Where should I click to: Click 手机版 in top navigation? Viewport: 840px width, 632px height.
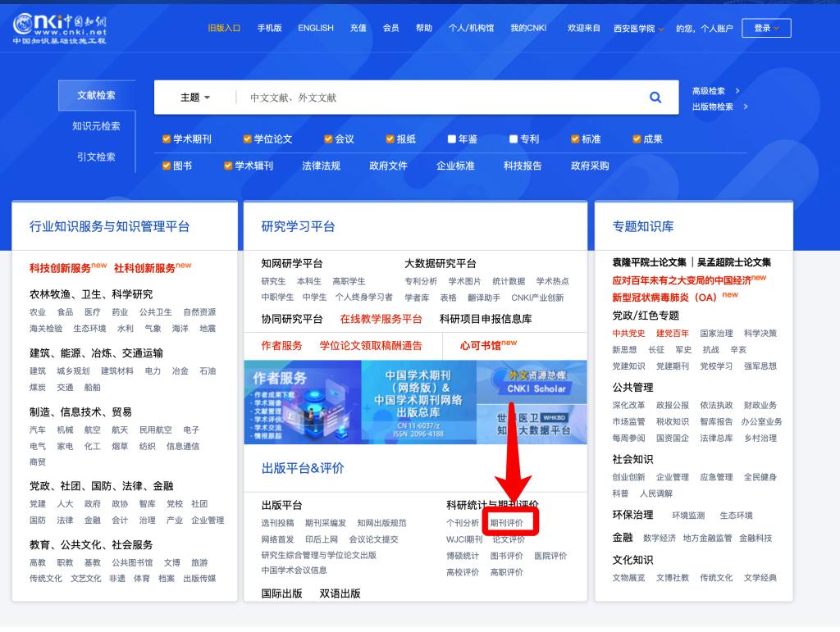269,28
